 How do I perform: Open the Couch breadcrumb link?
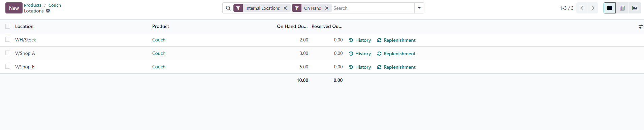(55, 5)
